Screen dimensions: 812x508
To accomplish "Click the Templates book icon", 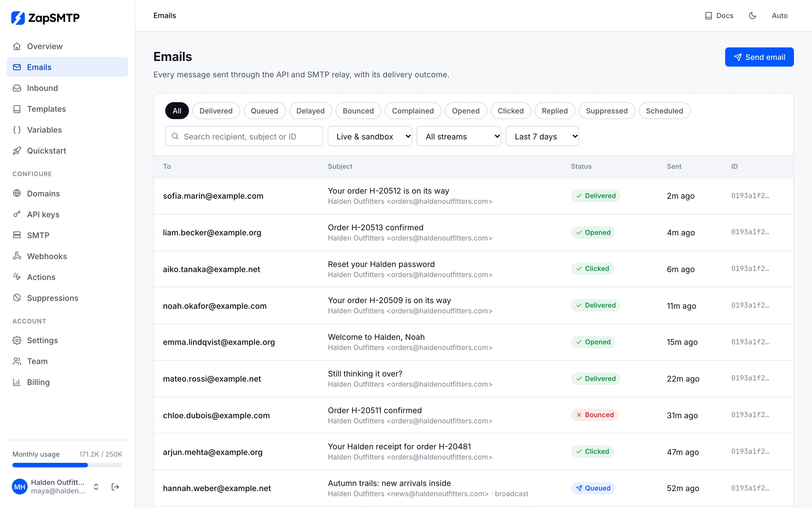I will coord(17,109).
